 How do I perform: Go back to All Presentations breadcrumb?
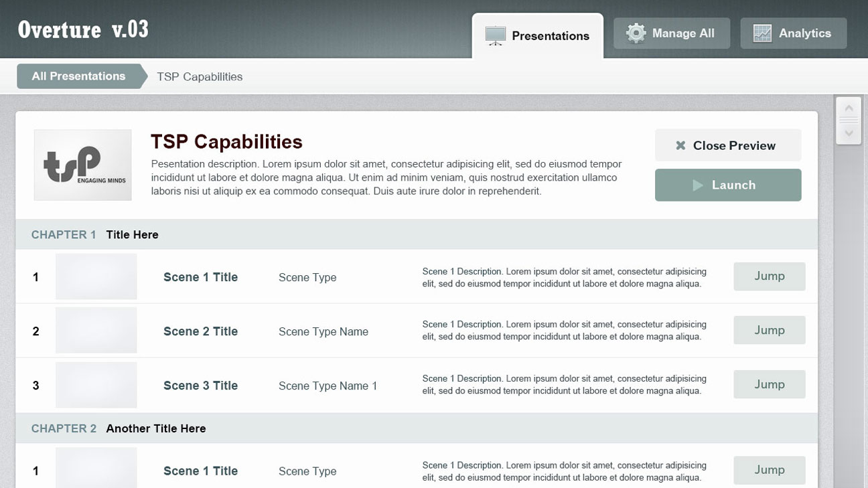pos(78,76)
